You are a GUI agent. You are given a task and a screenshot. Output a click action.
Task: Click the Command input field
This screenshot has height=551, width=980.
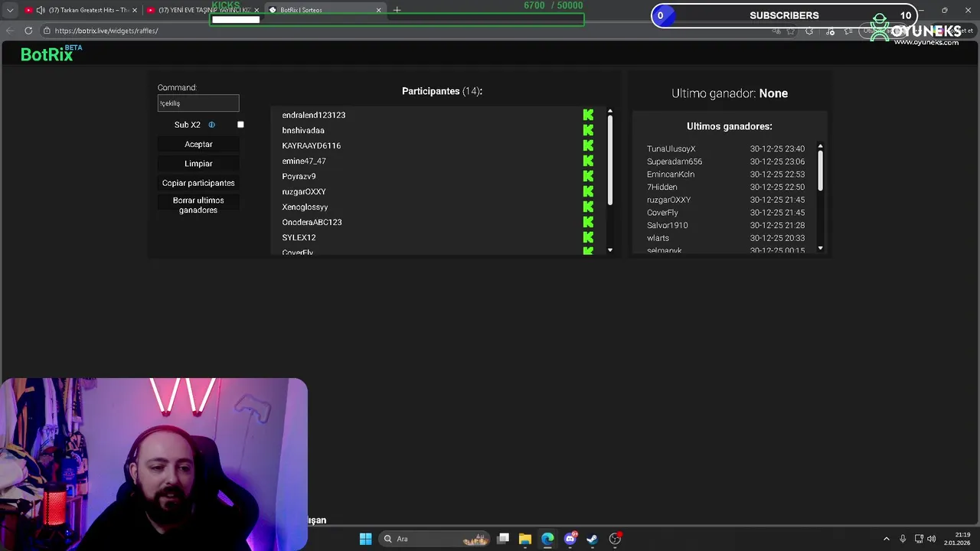(x=198, y=103)
